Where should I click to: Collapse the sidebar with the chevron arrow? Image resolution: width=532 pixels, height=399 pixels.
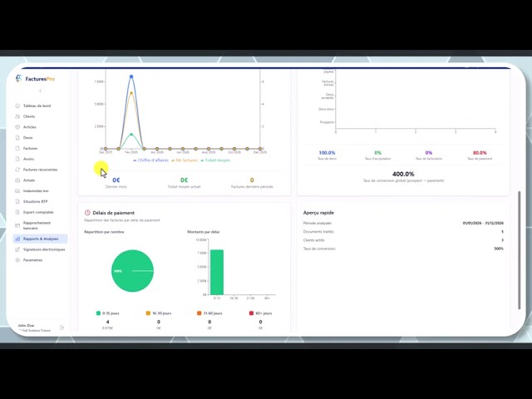[x=41, y=91]
